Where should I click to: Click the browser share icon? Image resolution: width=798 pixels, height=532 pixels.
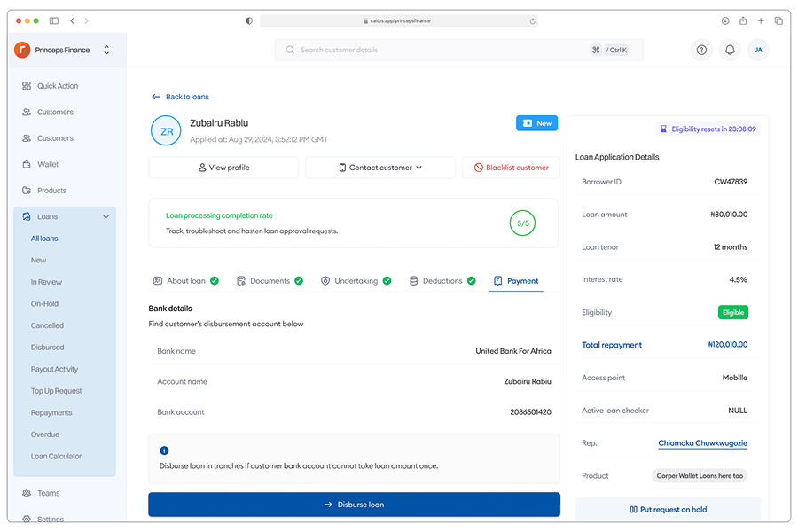[743, 20]
